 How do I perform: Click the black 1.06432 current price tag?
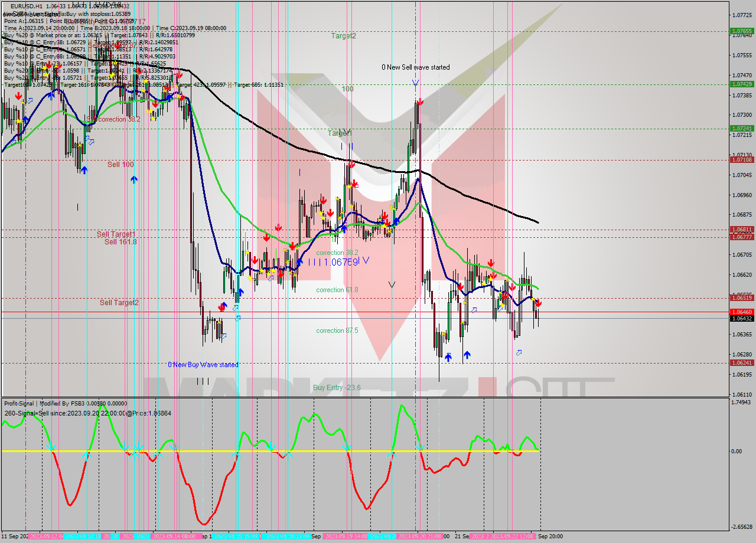(x=741, y=318)
